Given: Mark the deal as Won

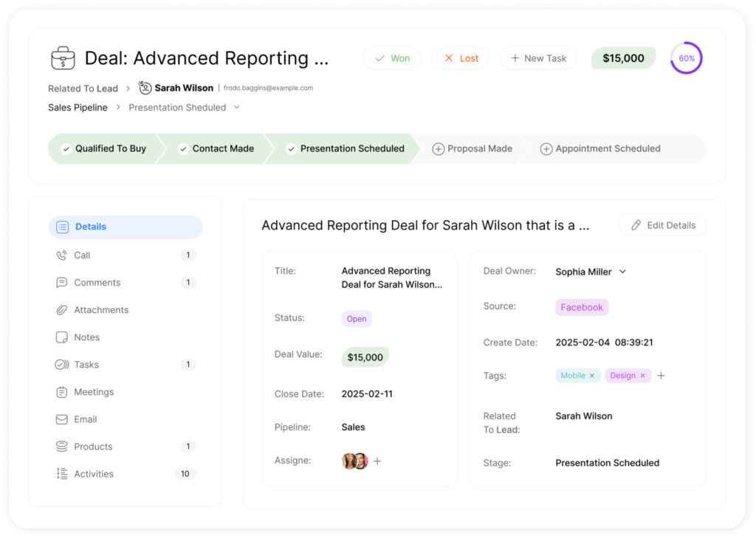Looking at the screenshot, I should (x=391, y=58).
